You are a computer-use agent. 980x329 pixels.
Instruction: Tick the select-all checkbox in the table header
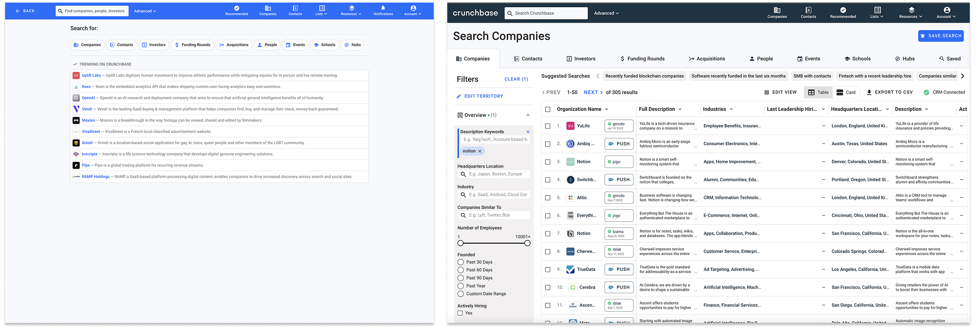548,109
